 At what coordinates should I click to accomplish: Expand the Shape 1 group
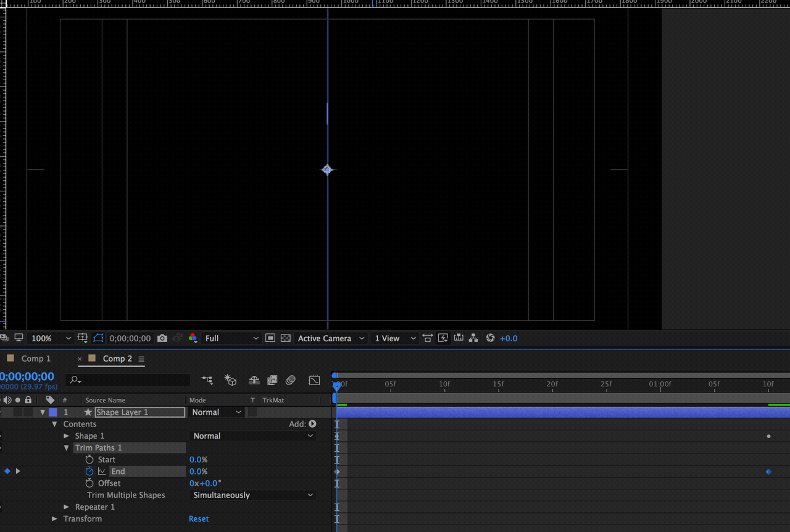(x=66, y=436)
